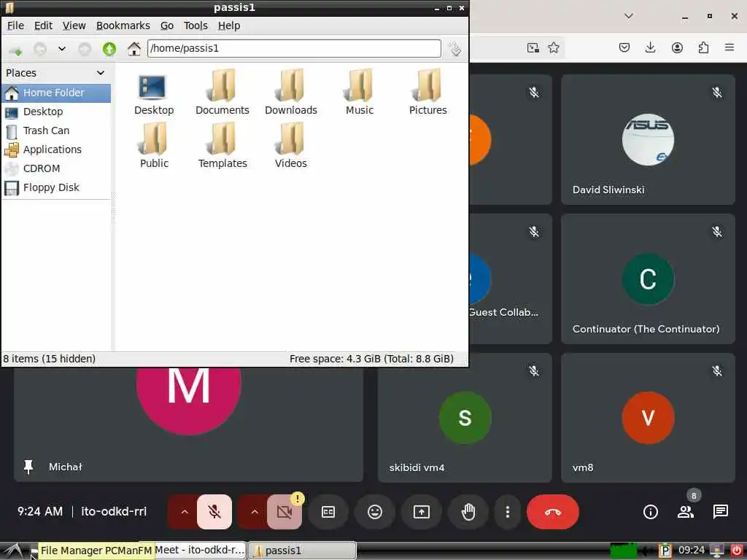Screen dimensions: 747x560
Task: Toggle microphone mute in Meet
Action: [214, 512]
